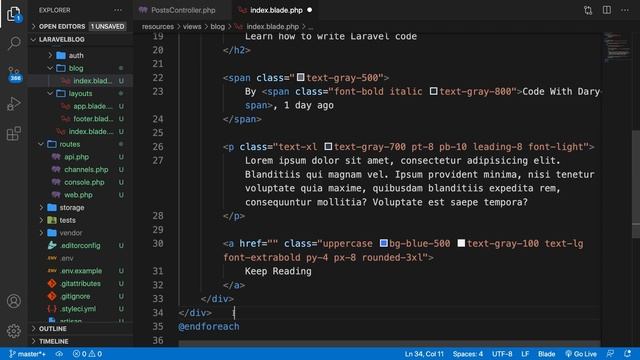Click the resources breadcrumb segment
Viewport: 640px width, 360px height.
pyautogui.click(x=158, y=27)
